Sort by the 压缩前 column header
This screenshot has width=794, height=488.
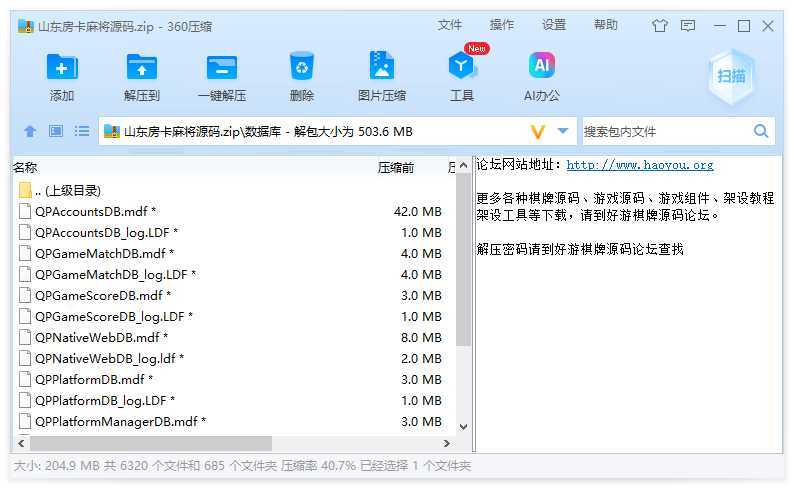395,168
